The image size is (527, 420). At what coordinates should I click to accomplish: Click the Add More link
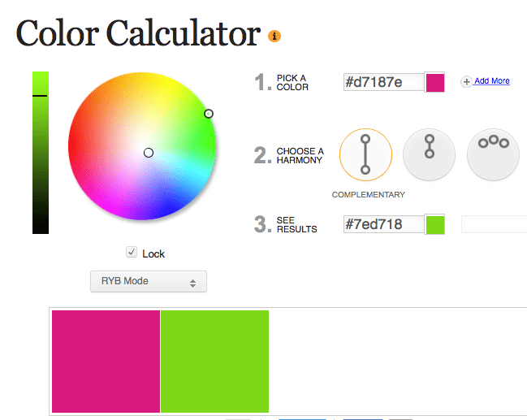pos(492,81)
